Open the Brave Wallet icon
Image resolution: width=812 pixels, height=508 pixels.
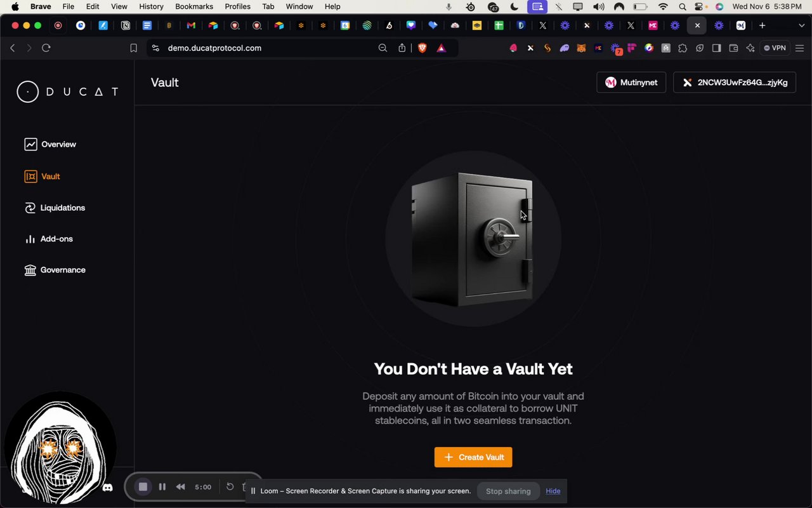[x=733, y=48]
